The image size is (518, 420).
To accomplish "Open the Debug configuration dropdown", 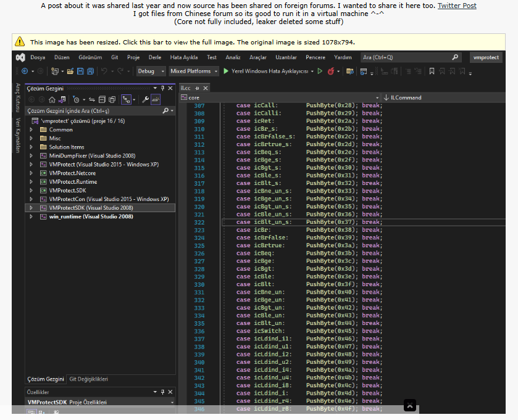I will pos(151,72).
